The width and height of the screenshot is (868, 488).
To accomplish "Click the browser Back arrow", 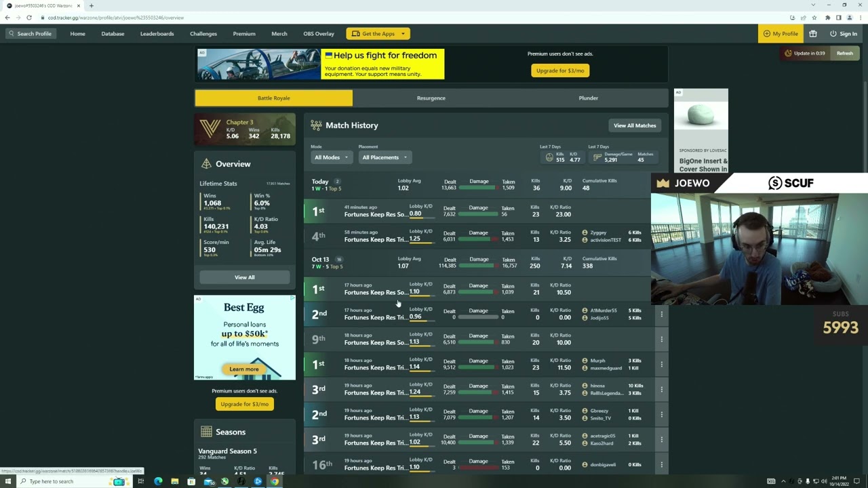I will (x=7, y=18).
